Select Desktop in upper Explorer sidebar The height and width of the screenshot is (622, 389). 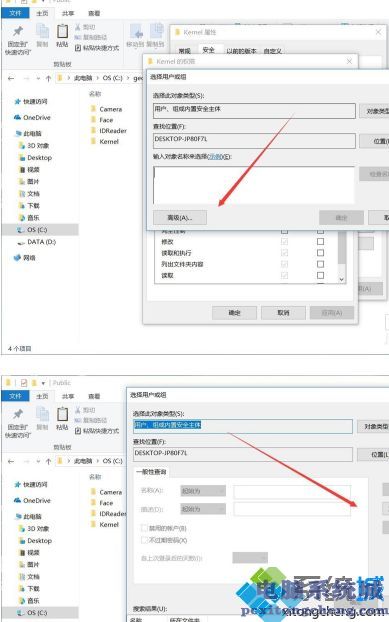35,157
